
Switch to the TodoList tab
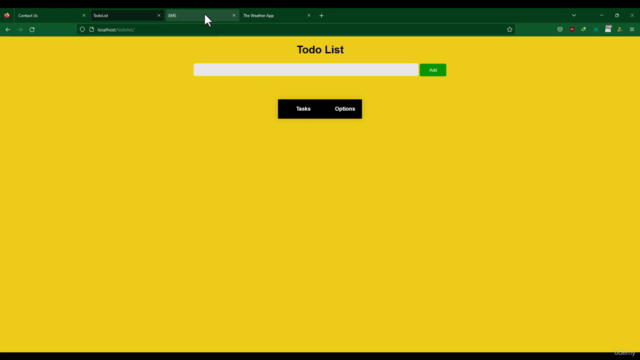pos(126,16)
